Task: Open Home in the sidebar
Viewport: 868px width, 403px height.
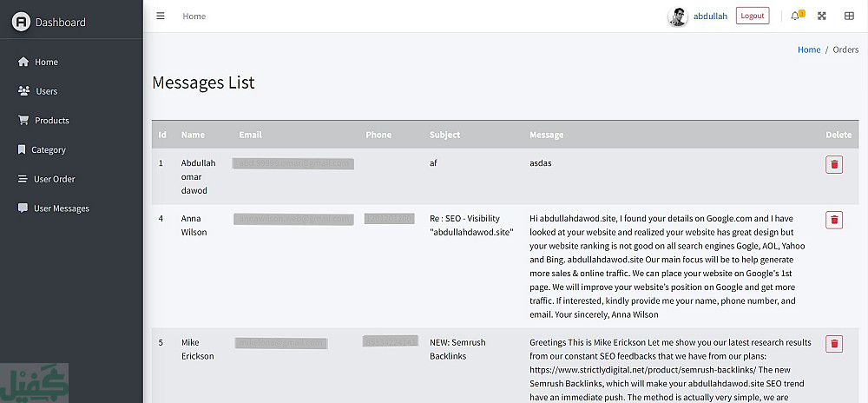Action: click(x=46, y=63)
